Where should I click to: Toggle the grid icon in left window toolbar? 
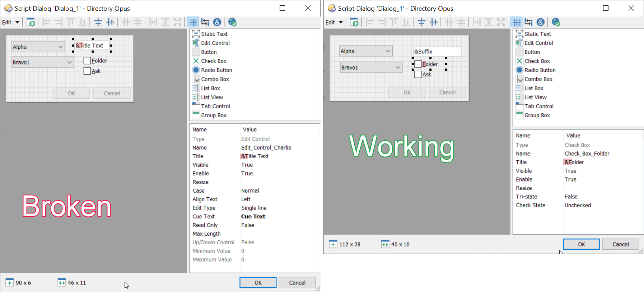tap(193, 22)
